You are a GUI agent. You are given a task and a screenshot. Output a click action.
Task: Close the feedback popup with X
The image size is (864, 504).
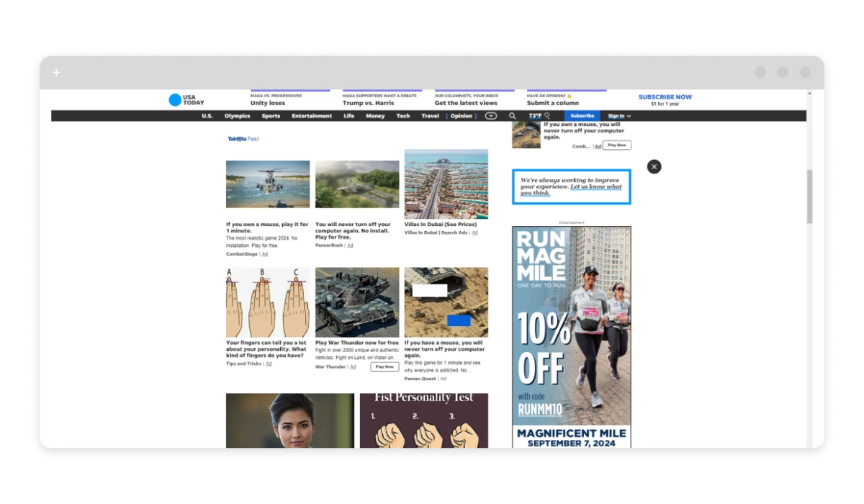(x=654, y=166)
